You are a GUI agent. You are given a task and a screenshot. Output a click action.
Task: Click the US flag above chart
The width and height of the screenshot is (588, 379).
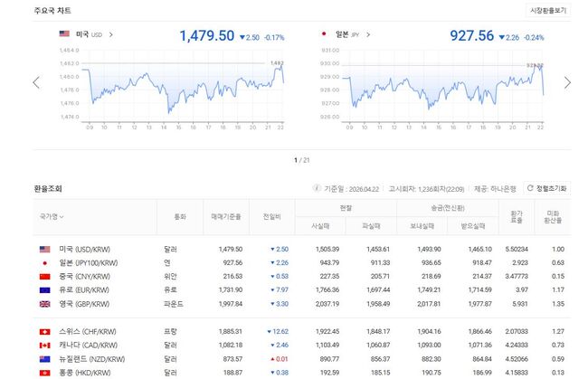pos(64,34)
